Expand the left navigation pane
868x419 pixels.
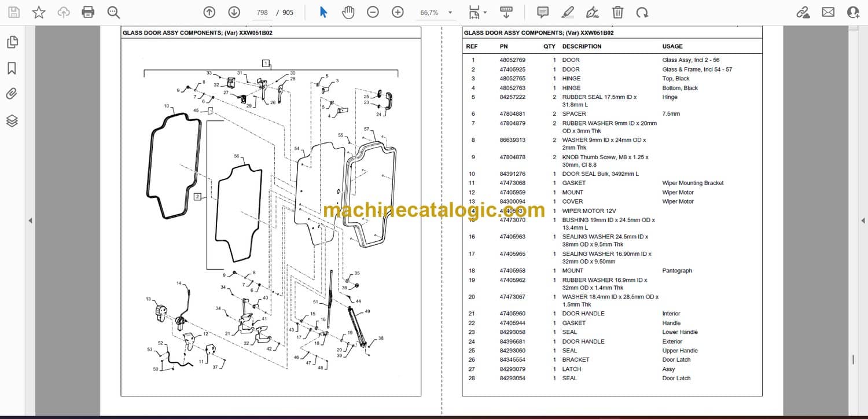click(x=30, y=220)
